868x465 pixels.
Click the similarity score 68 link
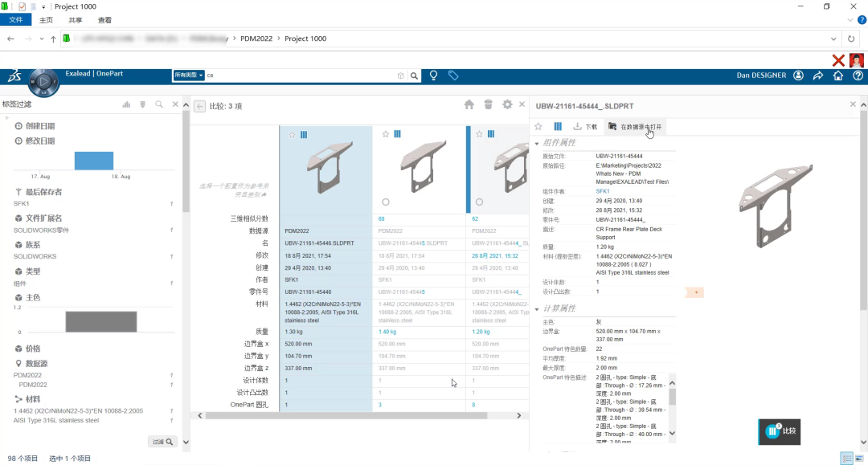tap(382, 219)
